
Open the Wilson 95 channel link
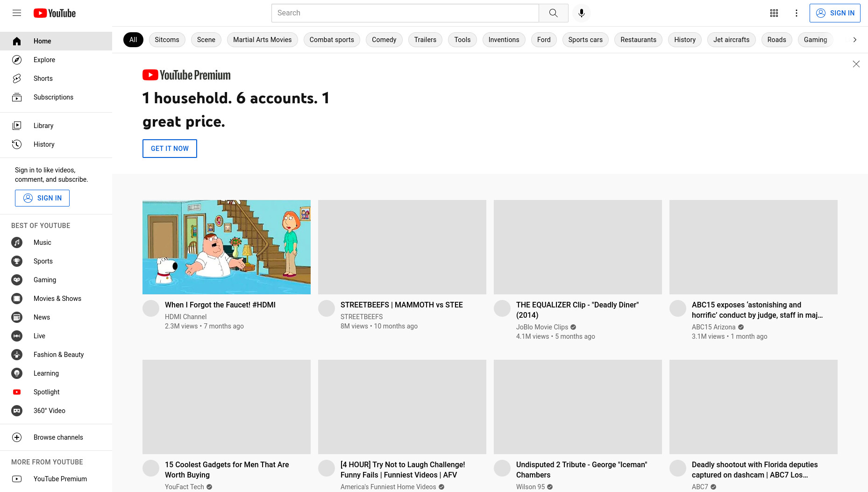(x=530, y=487)
